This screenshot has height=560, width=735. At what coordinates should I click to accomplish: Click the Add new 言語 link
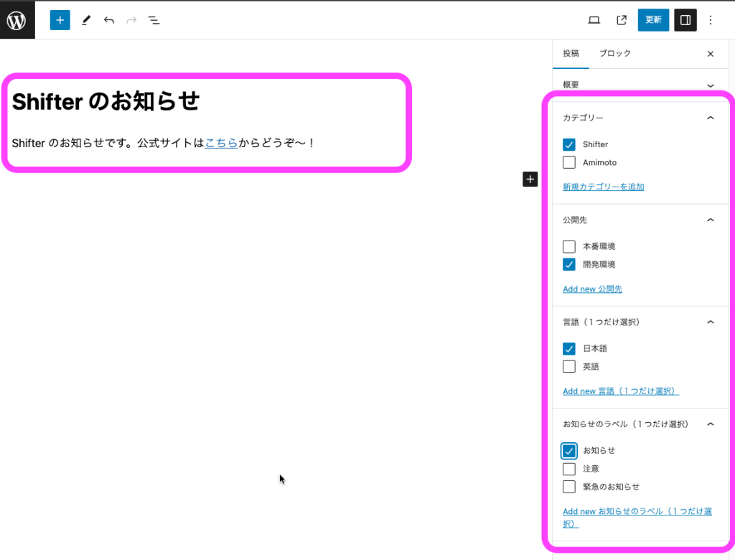[621, 391]
